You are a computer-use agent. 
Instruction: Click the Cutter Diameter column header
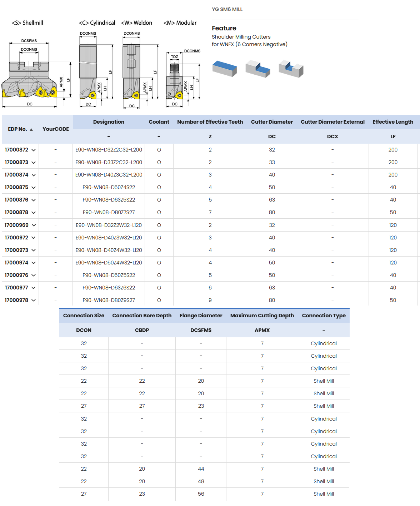(x=272, y=122)
